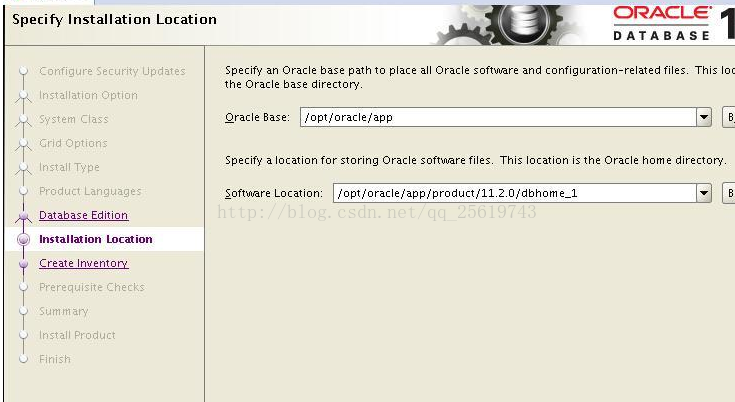735x402 pixels.
Task: Click the Installation Option step
Action: [x=88, y=95]
